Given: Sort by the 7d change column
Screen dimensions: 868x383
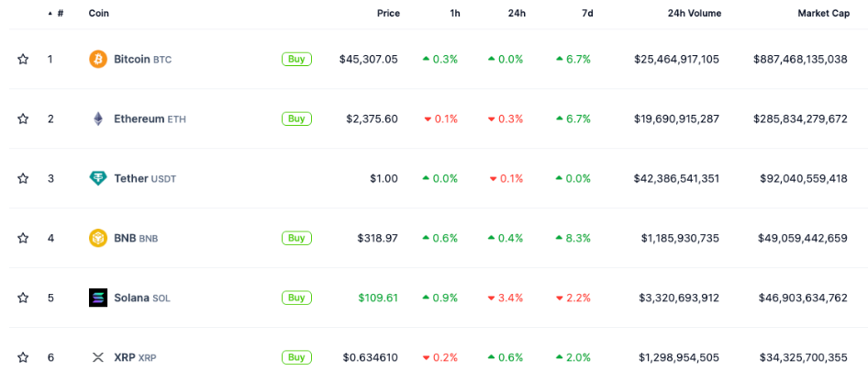Looking at the screenshot, I should click(585, 14).
